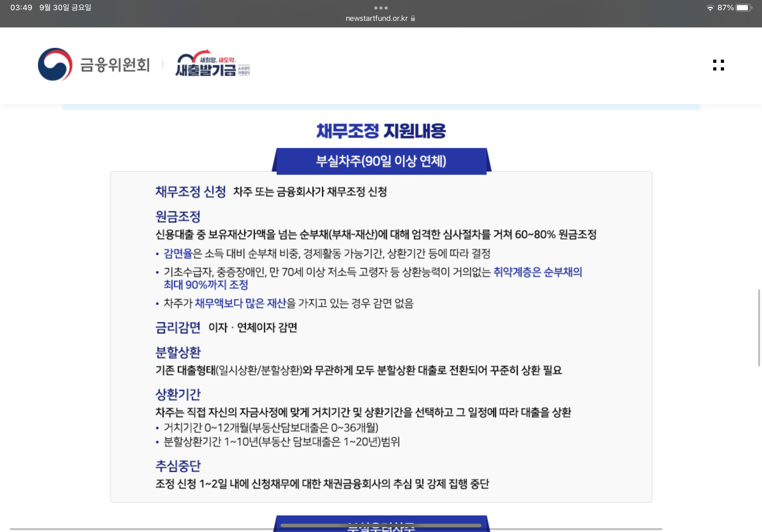Click the vertical scrollbar on right edge
This screenshot has height=532, width=762.
pos(759,328)
